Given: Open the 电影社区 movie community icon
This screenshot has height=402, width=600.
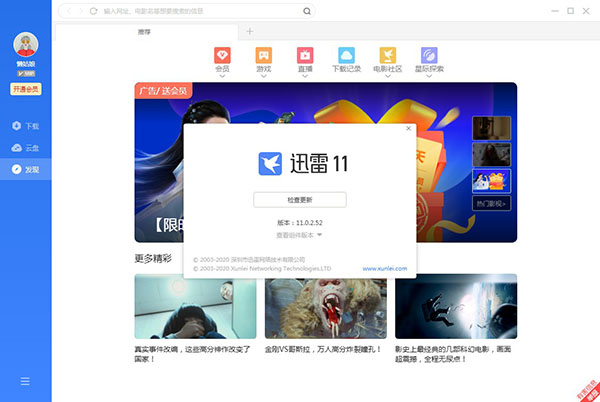Looking at the screenshot, I should pos(388,55).
